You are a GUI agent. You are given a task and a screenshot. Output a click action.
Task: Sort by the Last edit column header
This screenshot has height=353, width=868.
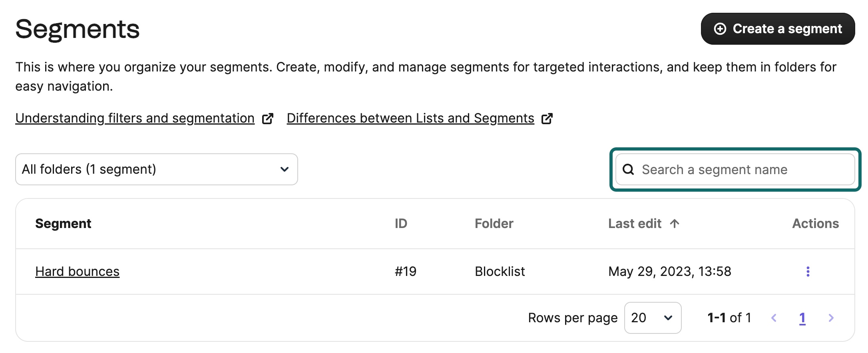tap(635, 224)
